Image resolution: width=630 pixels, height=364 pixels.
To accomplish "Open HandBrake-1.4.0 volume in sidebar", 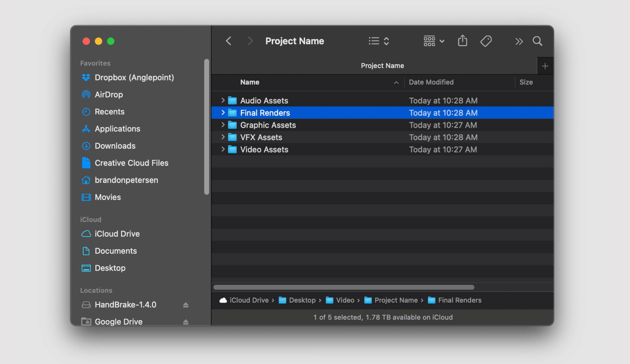I will point(119,305).
